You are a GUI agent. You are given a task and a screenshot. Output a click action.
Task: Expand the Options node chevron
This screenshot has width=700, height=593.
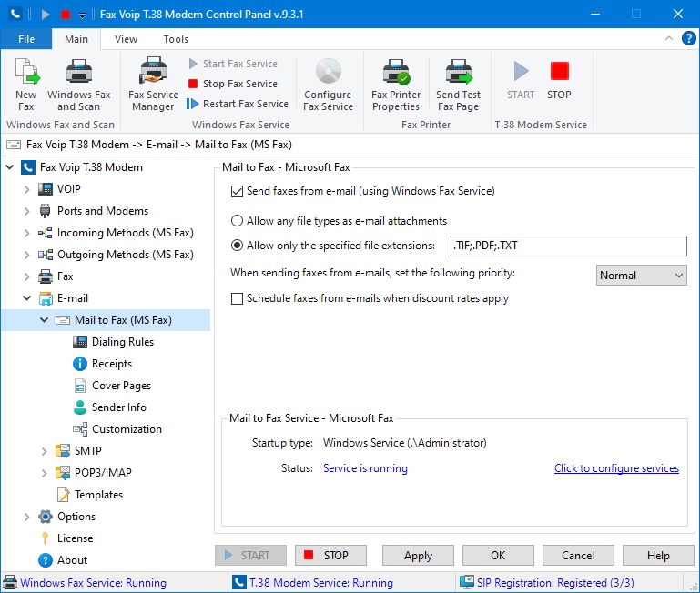pos(26,517)
